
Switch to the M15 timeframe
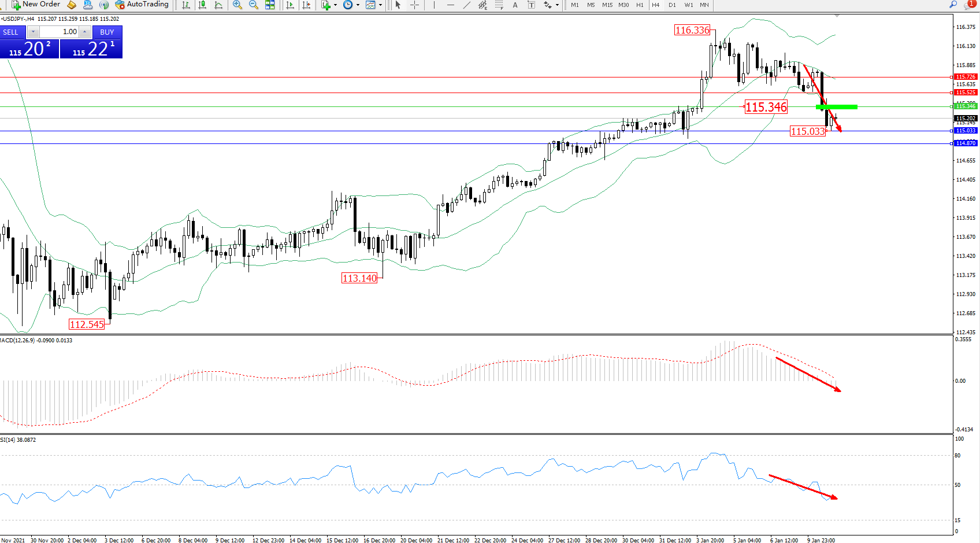[607, 5]
